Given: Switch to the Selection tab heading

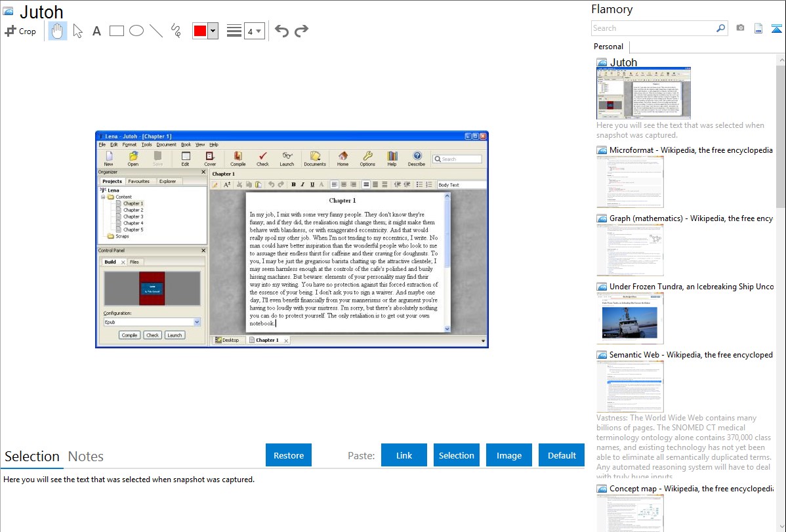Looking at the screenshot, I should (x=32, y=457).
